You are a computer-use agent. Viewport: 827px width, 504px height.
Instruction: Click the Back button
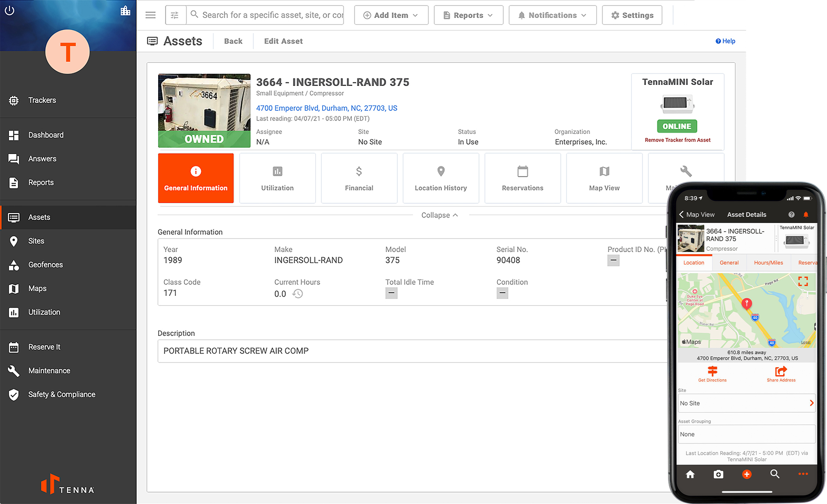tap(233, 41)
